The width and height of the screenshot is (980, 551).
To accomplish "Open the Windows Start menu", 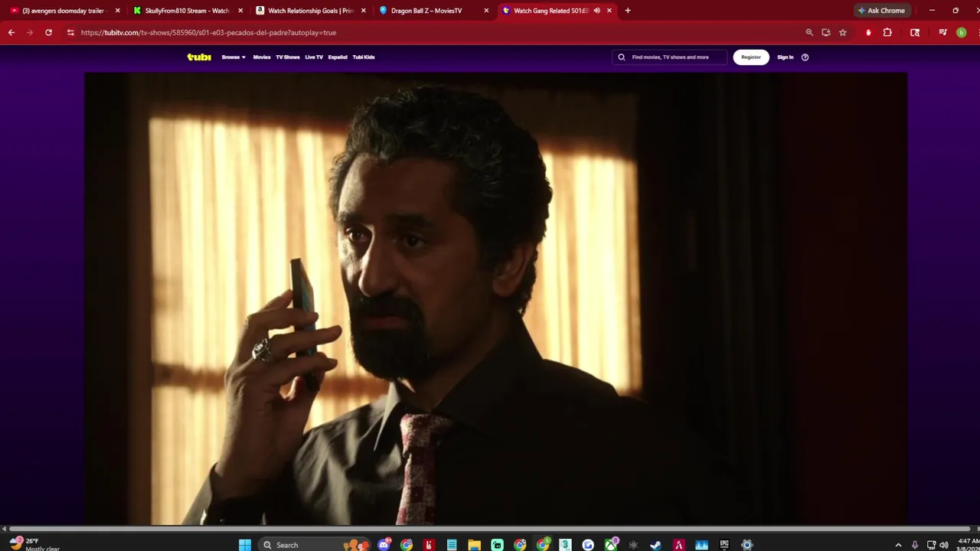I will click(245, 545).
